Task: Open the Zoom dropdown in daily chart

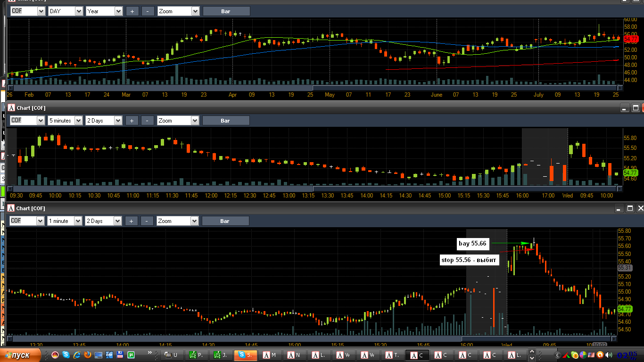Action: pyautogui.click(x=178, y=11)
